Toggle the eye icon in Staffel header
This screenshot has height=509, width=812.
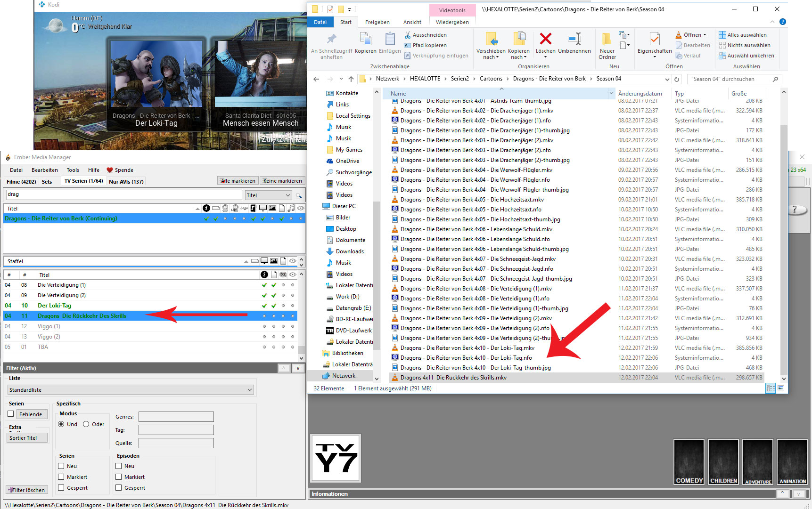click(293, 261)
